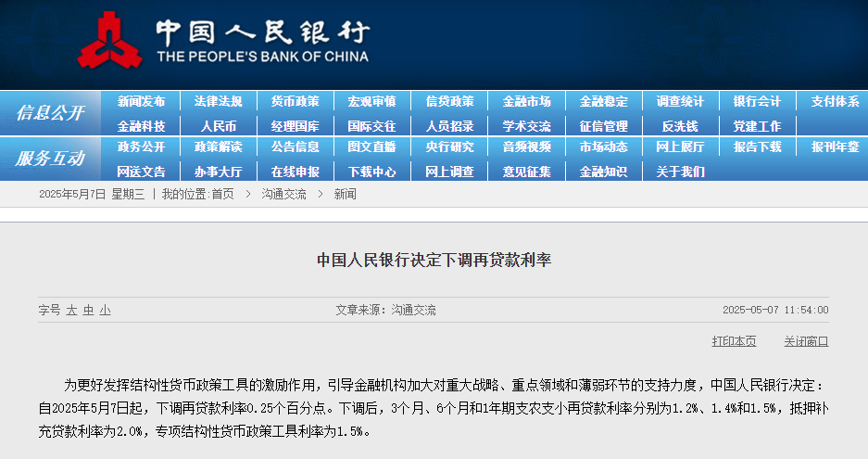The height and width of the screenshot is (459, 868).
Task: Select 征信管理 navigation item
Action: pos(603,126)
